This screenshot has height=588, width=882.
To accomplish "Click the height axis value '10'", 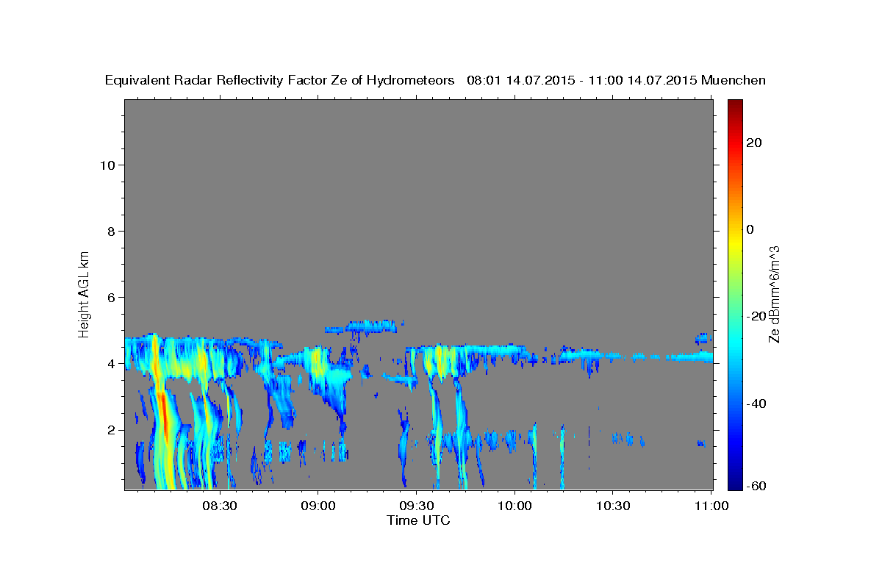I will 109,165.
